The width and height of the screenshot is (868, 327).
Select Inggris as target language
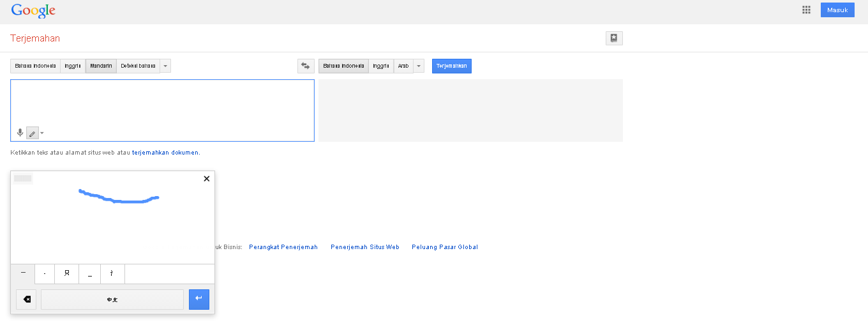coord(381,66)
